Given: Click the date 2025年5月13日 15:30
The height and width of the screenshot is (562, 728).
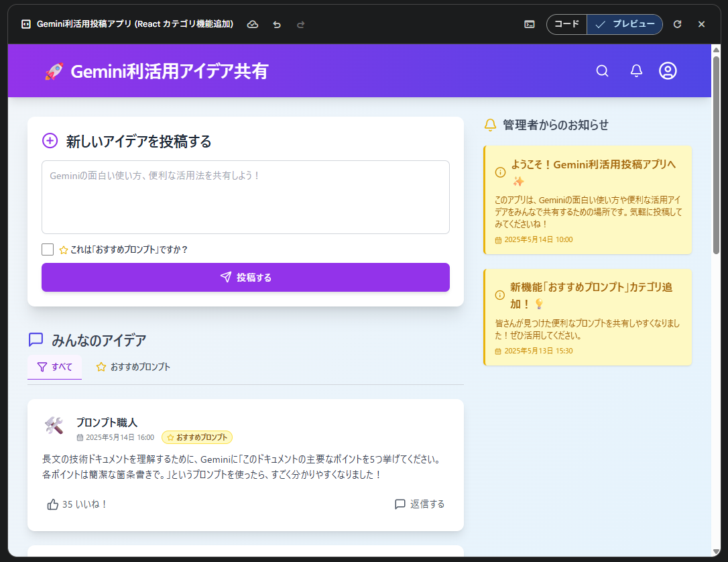Looking at the screenshot, I should coord(538,351).
